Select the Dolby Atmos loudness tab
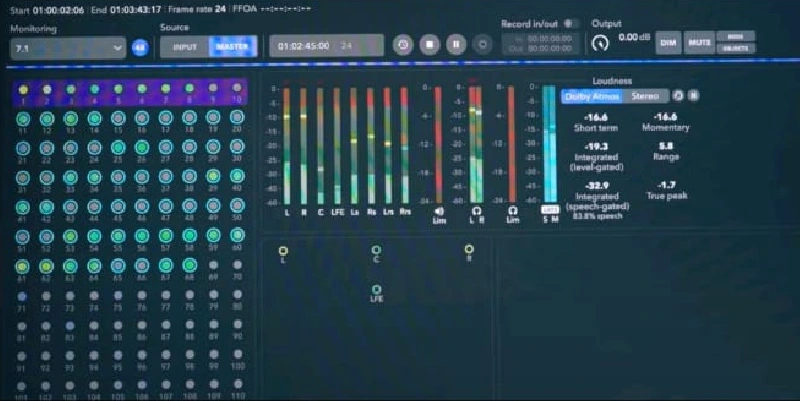The image size is (800, 401). click(x=593, y=96)
